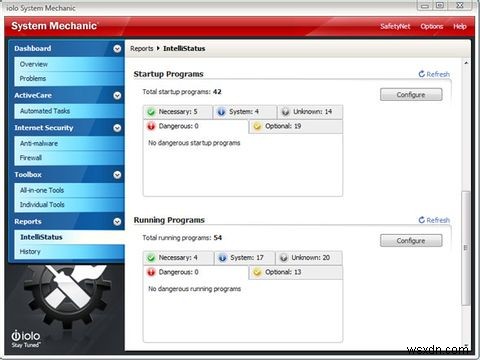480x360 pixels.
Task: Click the blue info icon beside System: 17
Action: [x=222, y=258]
